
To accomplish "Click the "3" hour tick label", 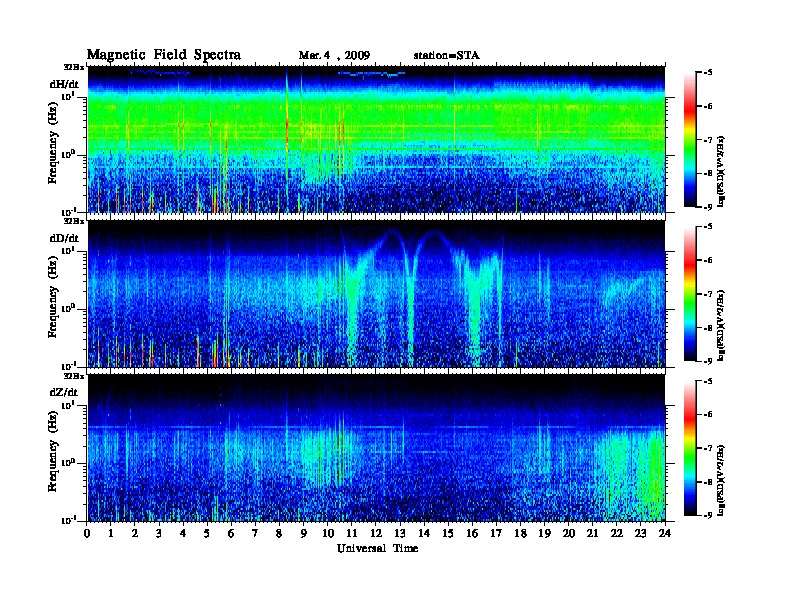I will tap(159, 533).
